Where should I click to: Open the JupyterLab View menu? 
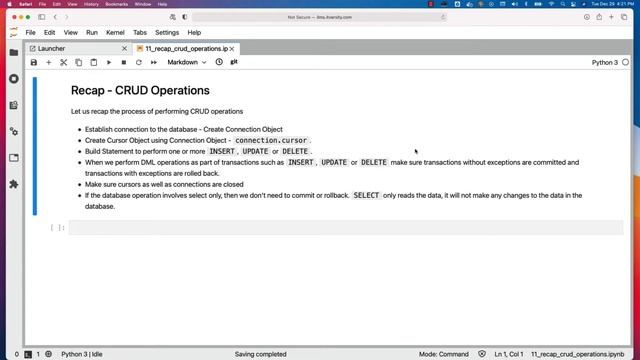(x=71, y=33)
